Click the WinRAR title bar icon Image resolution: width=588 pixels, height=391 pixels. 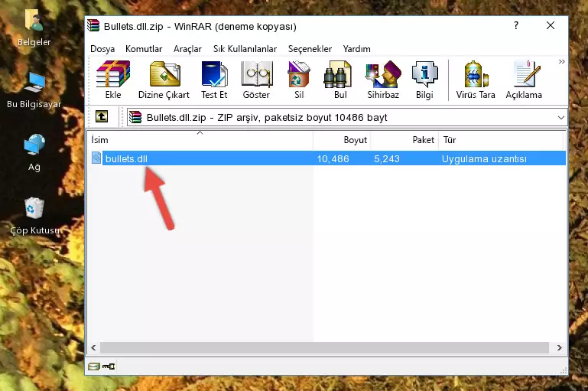tap(93, 26)
